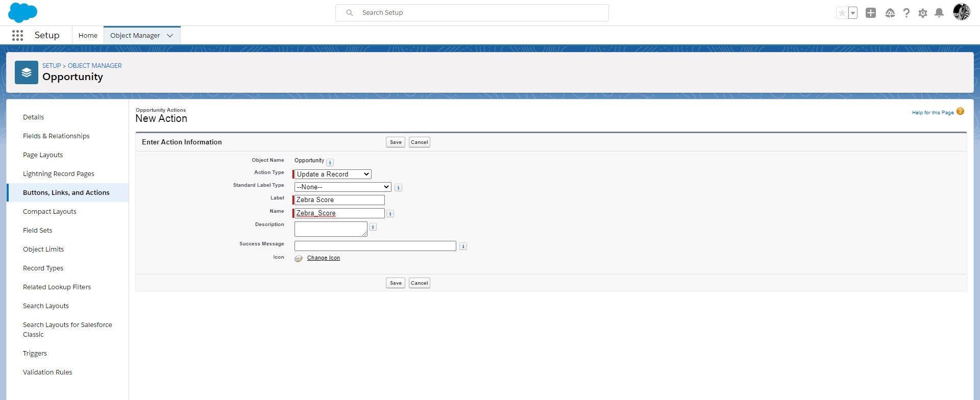The height and width of the screenshot is (400, 980).
Task: Open the notifications bell
Action: [x=939, y=13]
